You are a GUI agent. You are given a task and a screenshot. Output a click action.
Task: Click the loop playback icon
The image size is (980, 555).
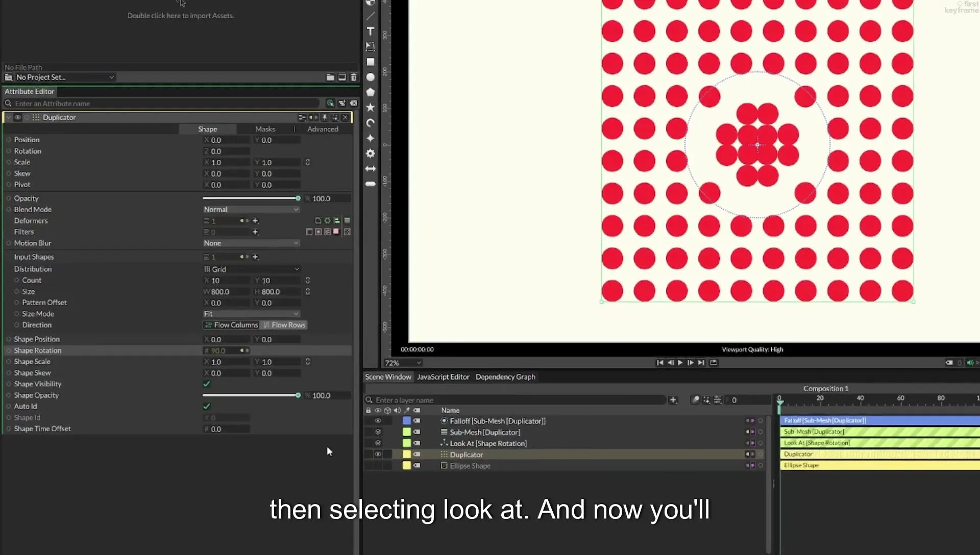714,363
